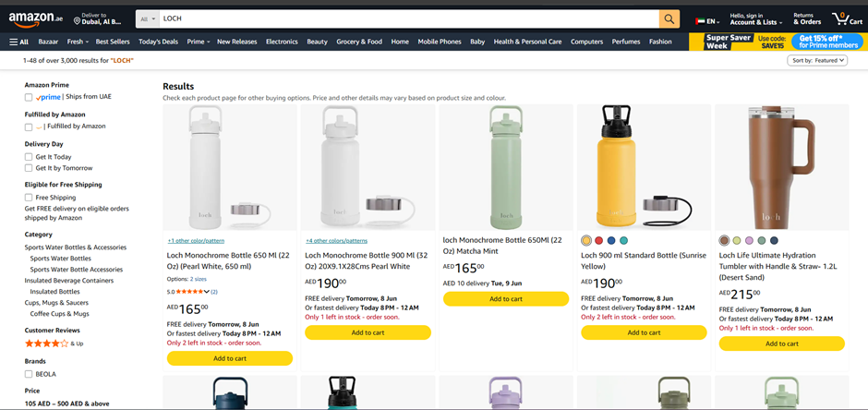This screenshot has width=868, height=410.
Task: Filter by four stars & up rating
Action: [54, 344]
